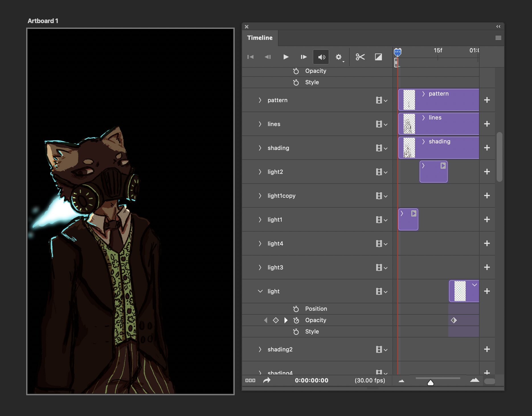Select the Timeline tab

click(260, 38)
